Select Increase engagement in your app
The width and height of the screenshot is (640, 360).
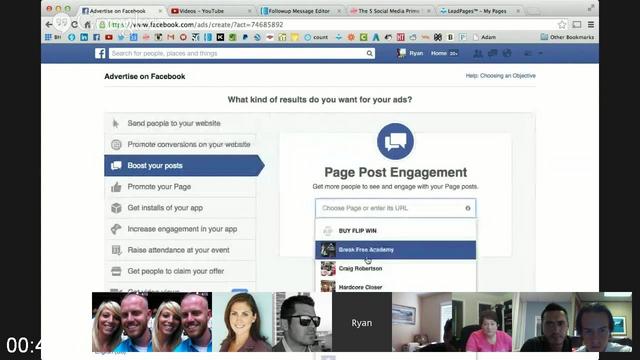[180, 229]
